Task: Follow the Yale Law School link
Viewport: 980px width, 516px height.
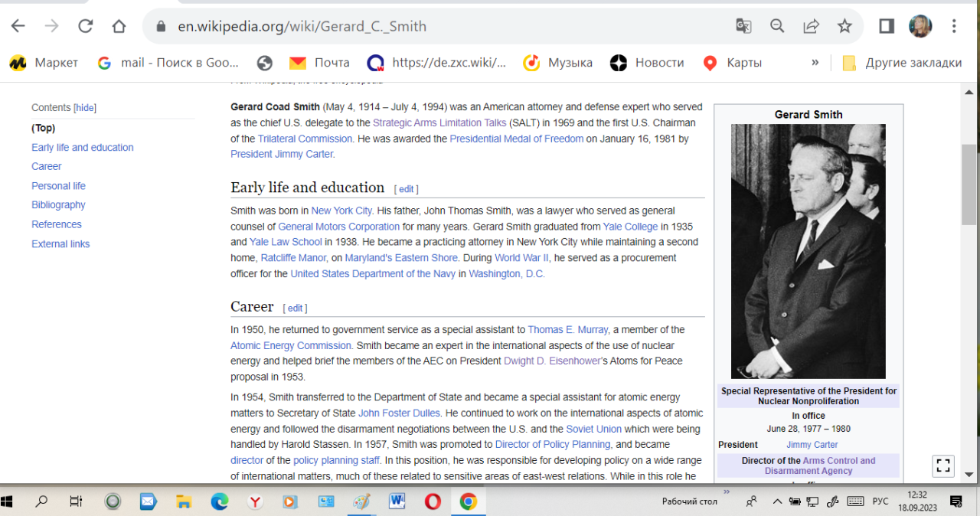Action: 286,242
